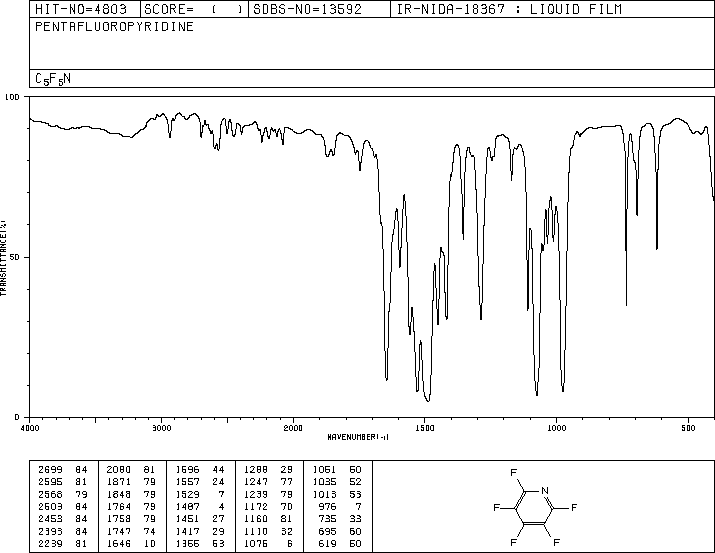This screenshot has height=553, width=715.
Task: Click the 500 wavenumber axis label
Action: 688,428
